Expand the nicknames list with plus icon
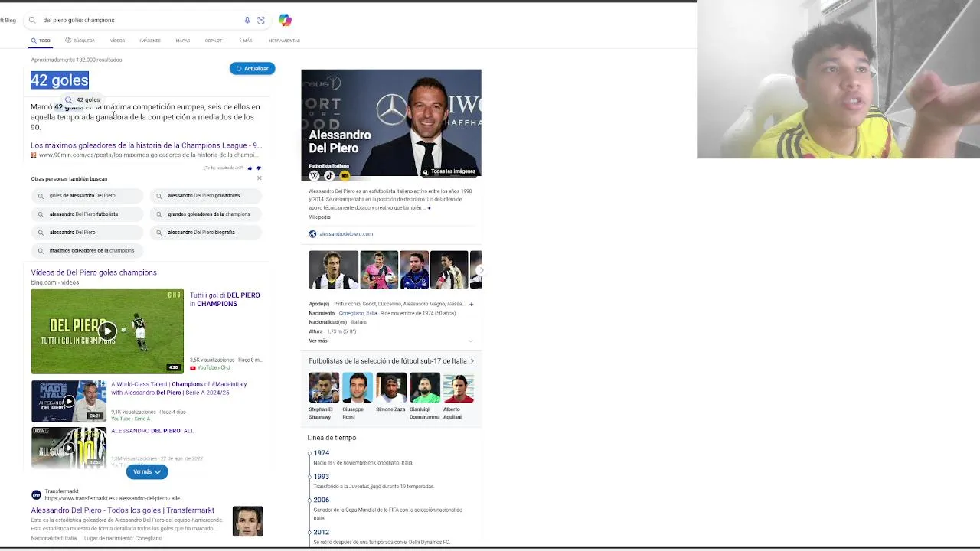Image resolution: width=980 pixels, height=551 pixels. tap(471, 304)
